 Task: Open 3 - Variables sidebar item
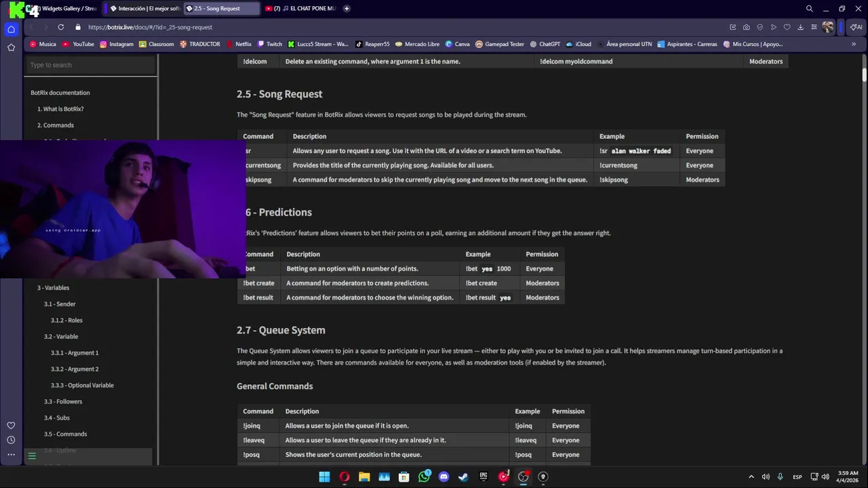pyautogui.click(x=53, y=288)
